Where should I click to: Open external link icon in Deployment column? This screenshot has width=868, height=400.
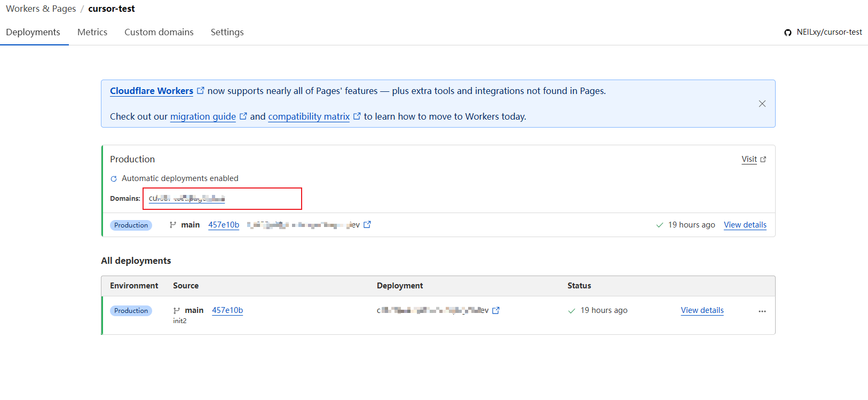(496, 310)
